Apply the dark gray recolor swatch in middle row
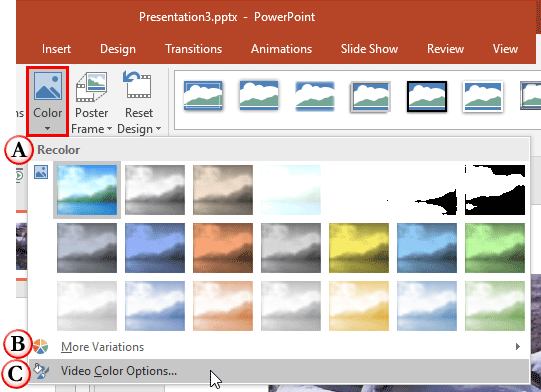This screenshot has width=541, height=392. tap(291, 248)
